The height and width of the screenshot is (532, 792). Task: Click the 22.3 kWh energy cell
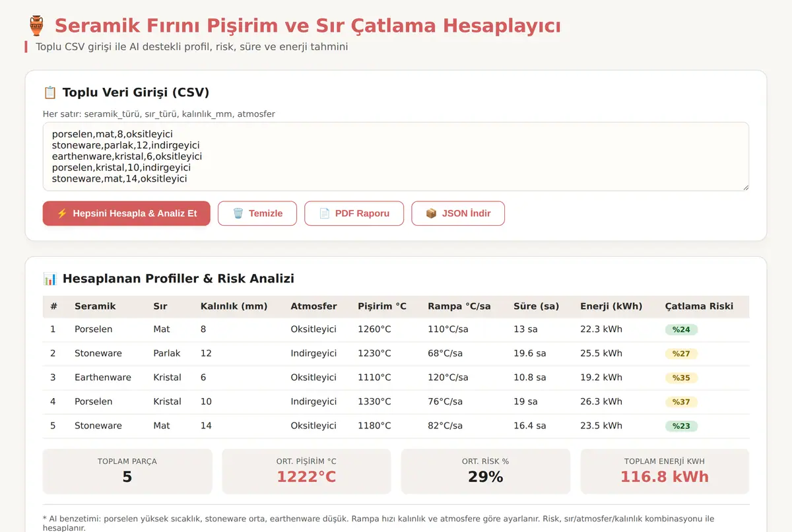(601, 329)
